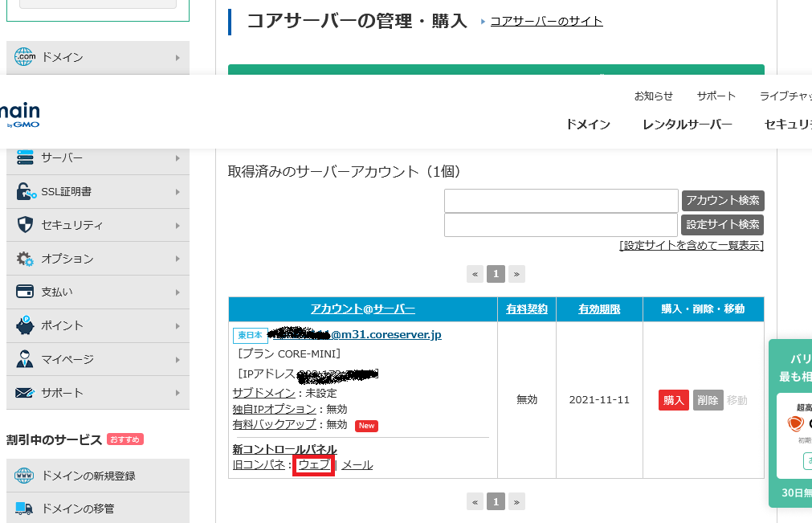Click inside the アカウント検索 input field
812x523 pixels.
pos(560,200)
